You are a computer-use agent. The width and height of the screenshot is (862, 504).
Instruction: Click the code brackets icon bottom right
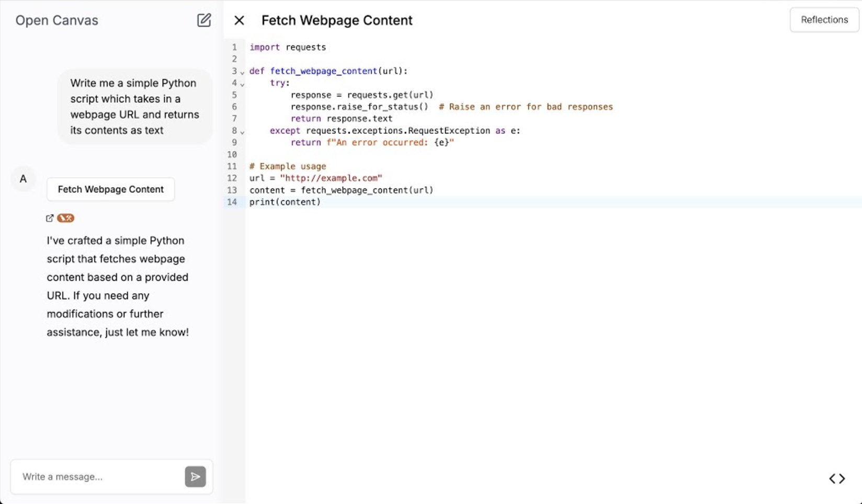click(x=837, y=478)
